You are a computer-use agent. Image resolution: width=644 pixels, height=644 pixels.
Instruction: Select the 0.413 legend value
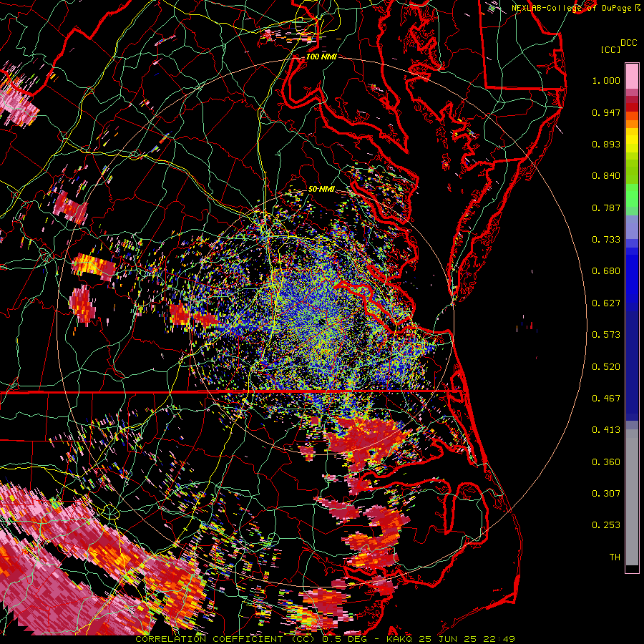[606, 430]
